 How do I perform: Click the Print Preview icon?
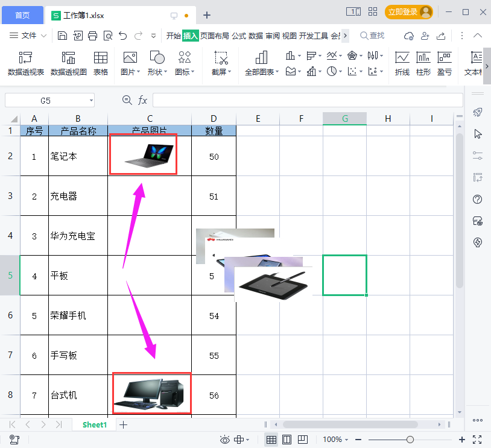[108, 36]
